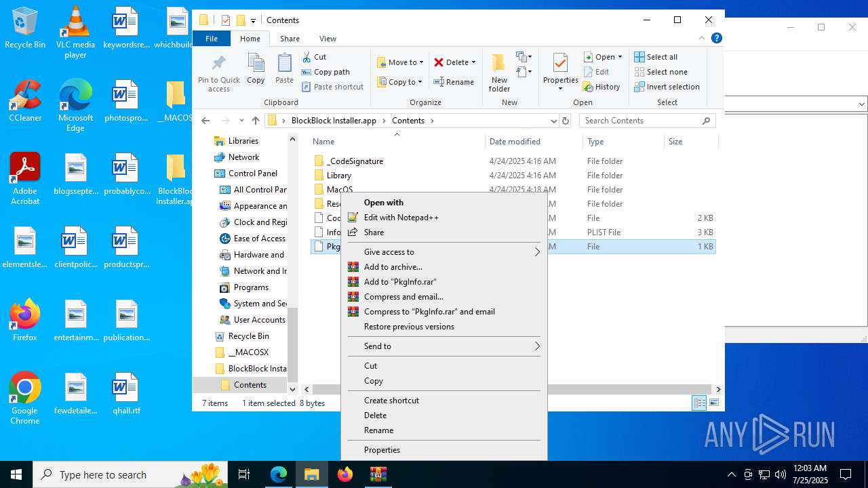Open Google Chrome desktop shortcut
The height and width of the screenshot is (488, 868).
click(x=25, y=399)
